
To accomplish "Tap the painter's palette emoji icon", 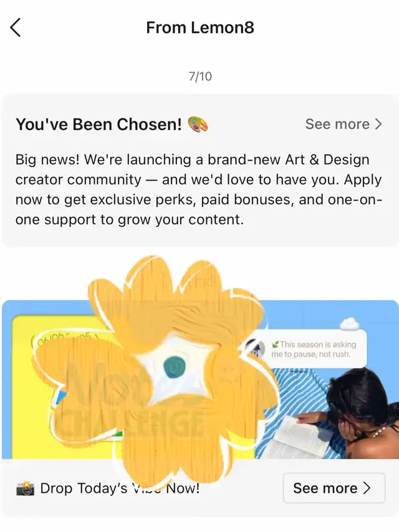I will click(x=198, y=124).
